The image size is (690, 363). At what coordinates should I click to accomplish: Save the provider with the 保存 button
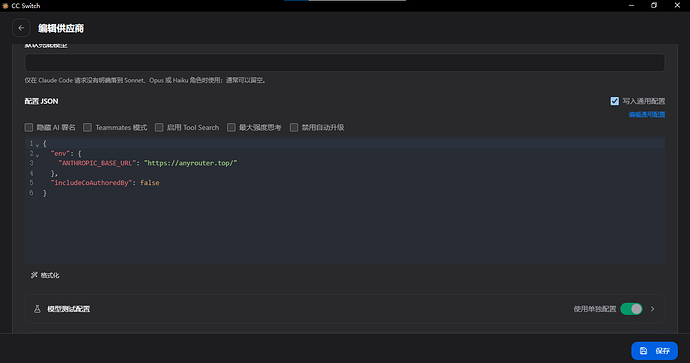(654, 351)
